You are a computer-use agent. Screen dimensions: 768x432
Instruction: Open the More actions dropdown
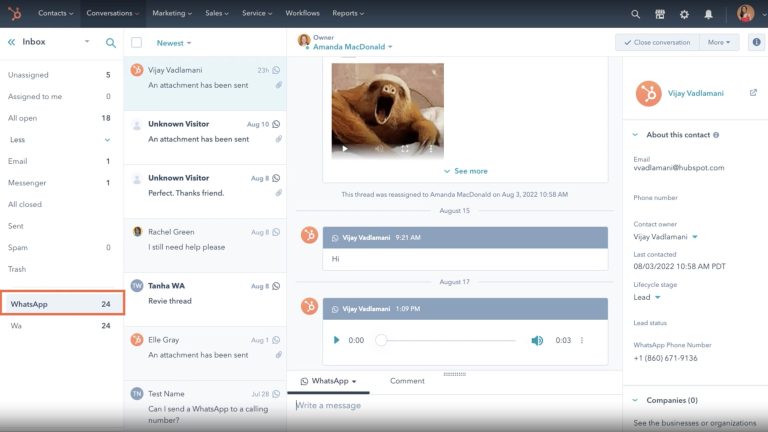tap(719, 43)
